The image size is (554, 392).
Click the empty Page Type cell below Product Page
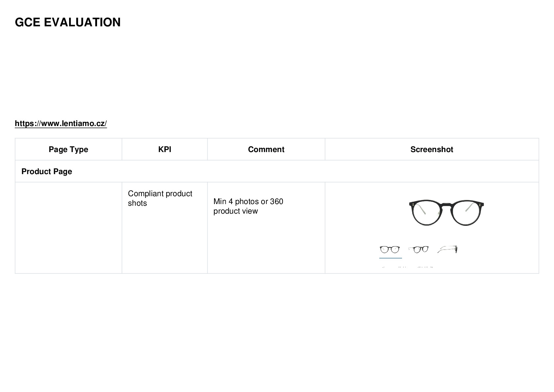(x=68, y=228)
